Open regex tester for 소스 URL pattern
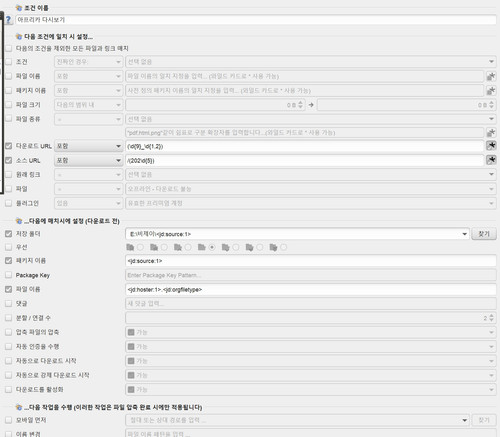 tap(491, 160)
